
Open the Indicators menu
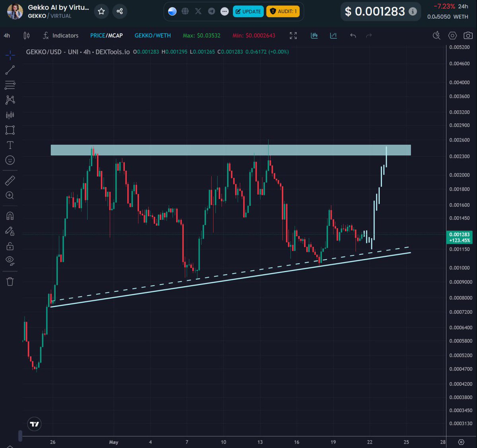[61, 35]
